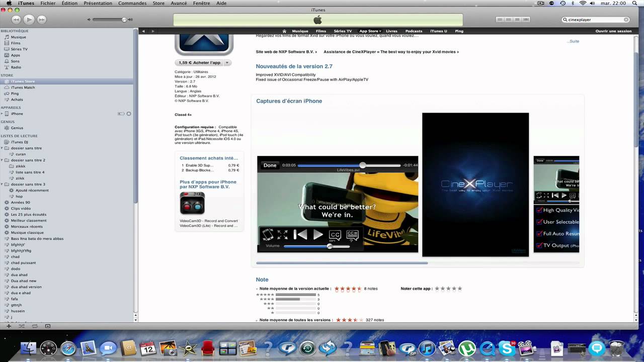Select Genius in the sidebar

[x=17, y=128]
